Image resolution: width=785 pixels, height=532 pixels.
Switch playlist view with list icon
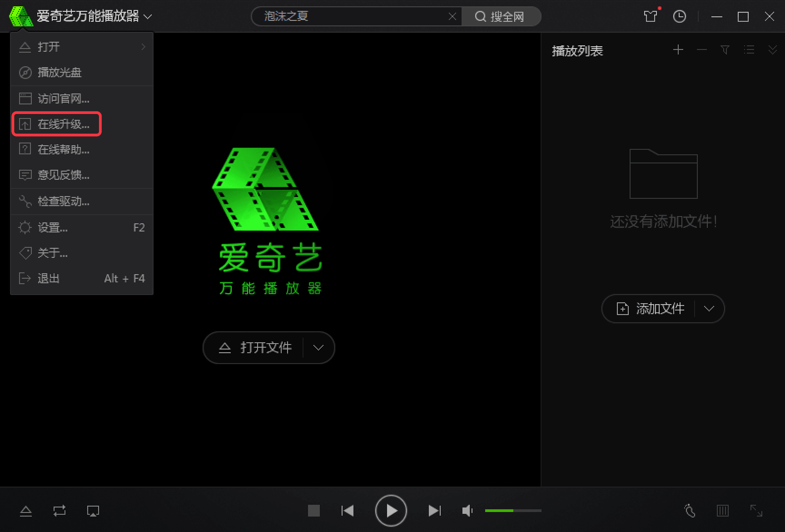pyautogui.click(x=749, y=49)
